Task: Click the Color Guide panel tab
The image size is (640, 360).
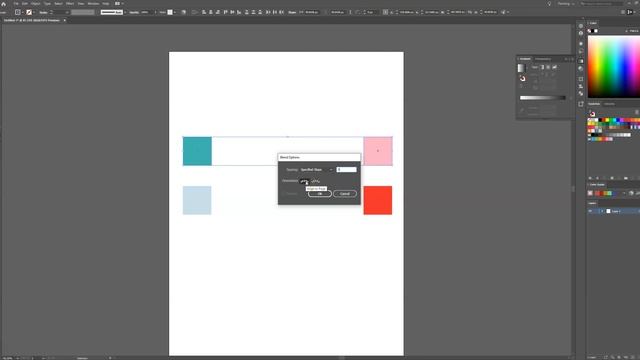Action: (597, 184)
